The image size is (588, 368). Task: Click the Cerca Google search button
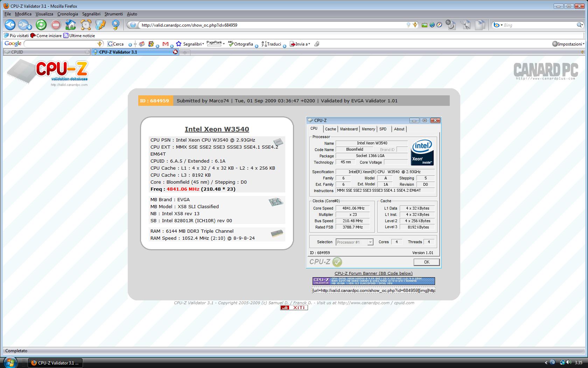coord(116,44)
